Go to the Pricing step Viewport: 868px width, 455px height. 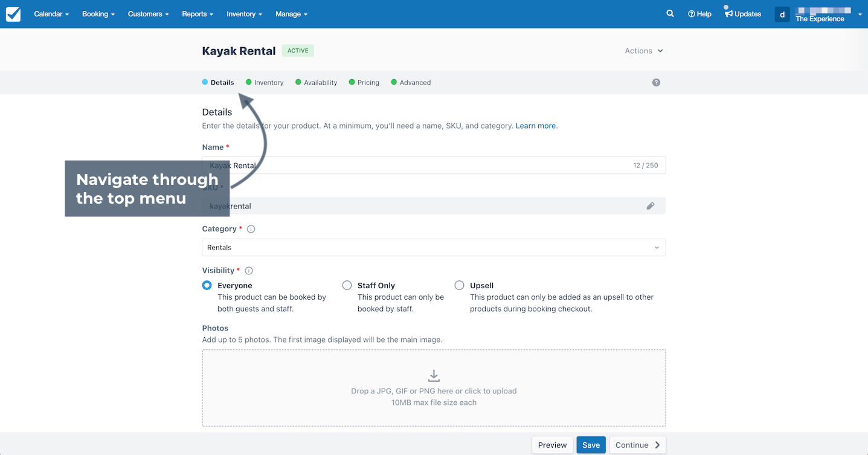364,82
